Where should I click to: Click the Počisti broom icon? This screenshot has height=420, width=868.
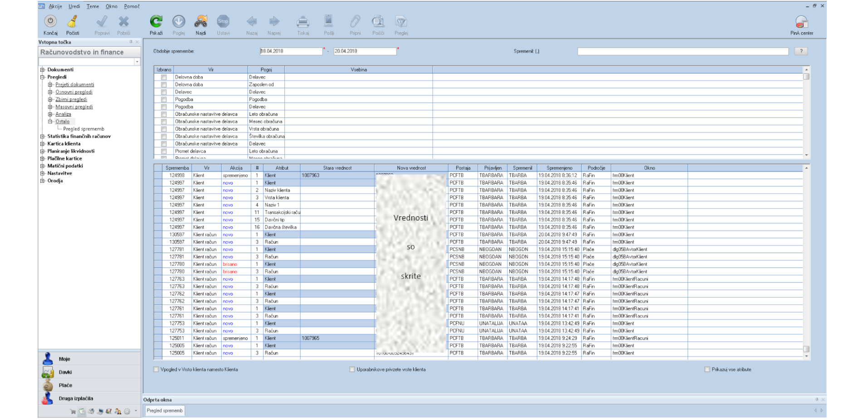pos(72,21)
